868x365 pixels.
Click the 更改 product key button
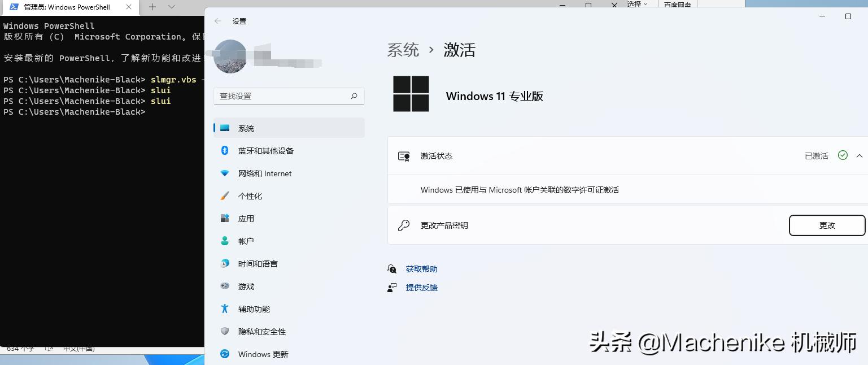pos(827,225)
